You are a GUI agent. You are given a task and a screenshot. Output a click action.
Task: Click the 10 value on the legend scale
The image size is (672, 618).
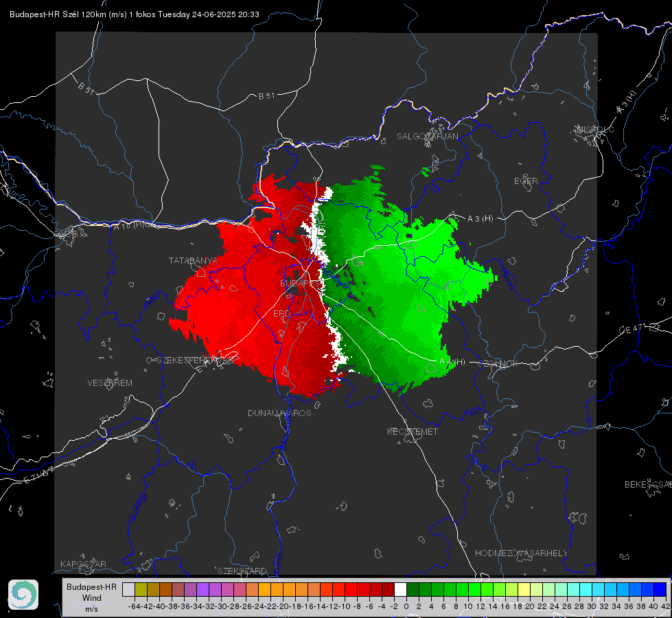pyautogui.click(x=468, y=606)
